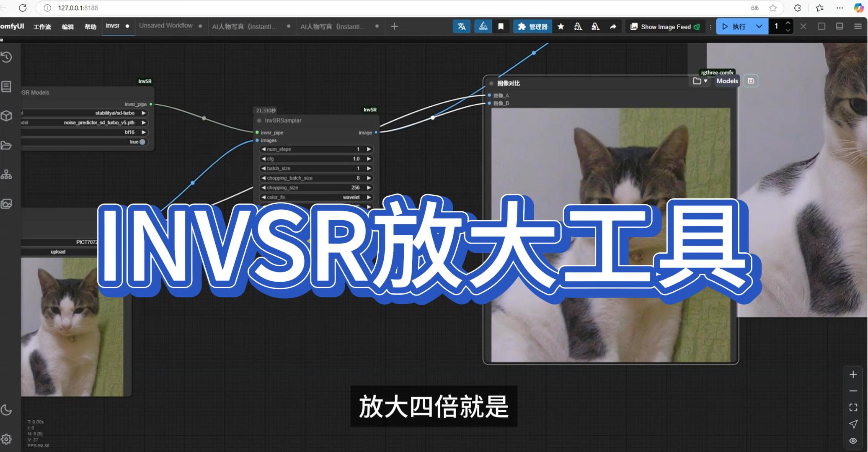Run the workflow with 执行

tap(734, 26)
